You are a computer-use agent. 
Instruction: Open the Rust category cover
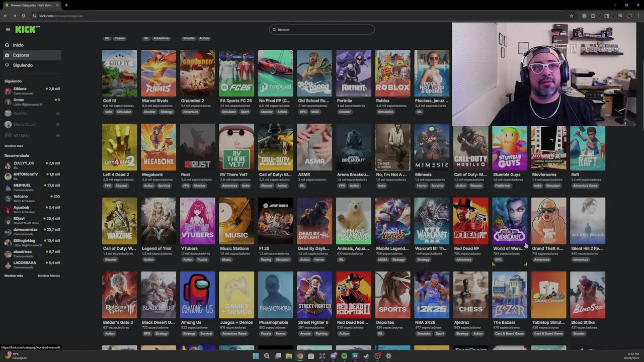click(x=198, y=147)
